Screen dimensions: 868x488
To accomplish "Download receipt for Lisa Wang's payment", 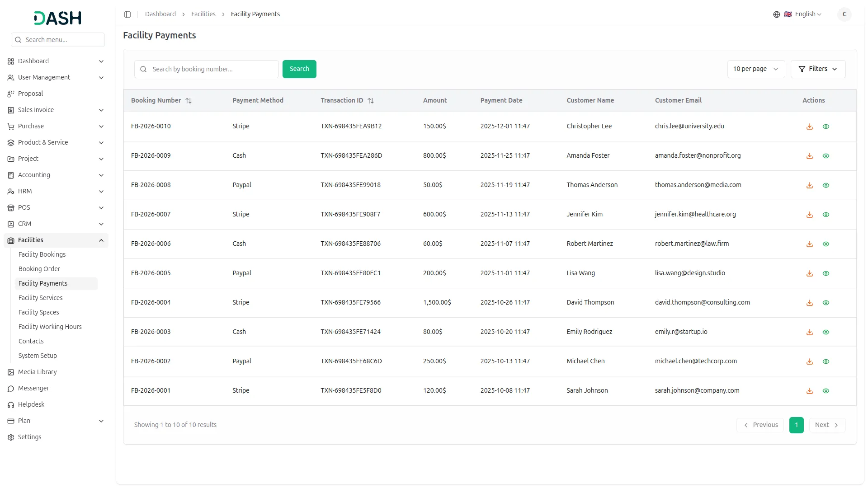I will point(810,273).
